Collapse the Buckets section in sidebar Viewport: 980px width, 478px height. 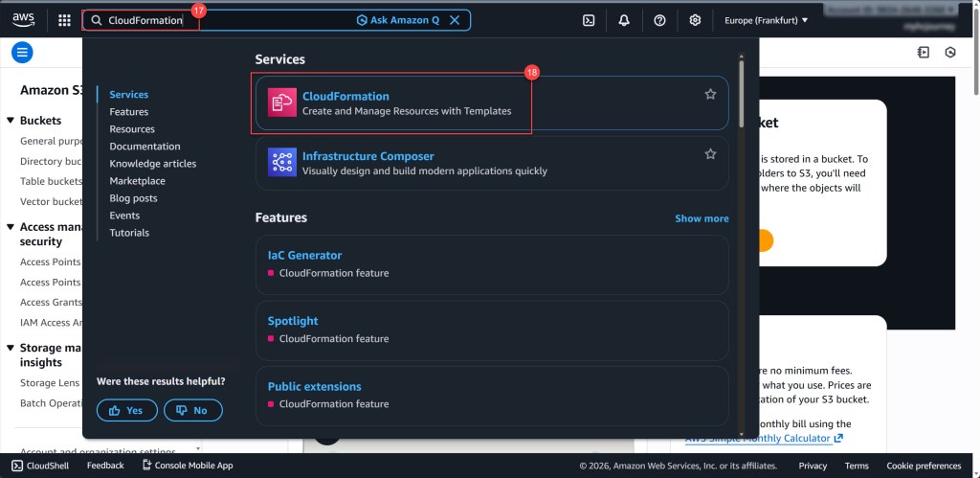(11, 121)
